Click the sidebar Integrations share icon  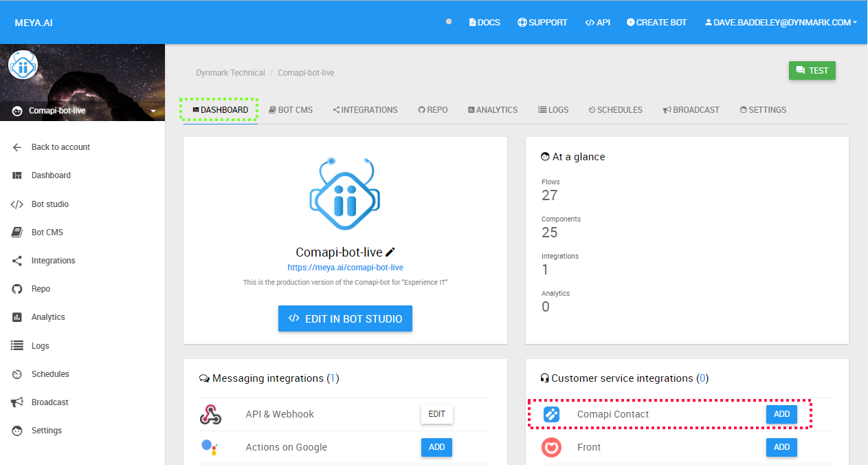click(x=17, y=261)
